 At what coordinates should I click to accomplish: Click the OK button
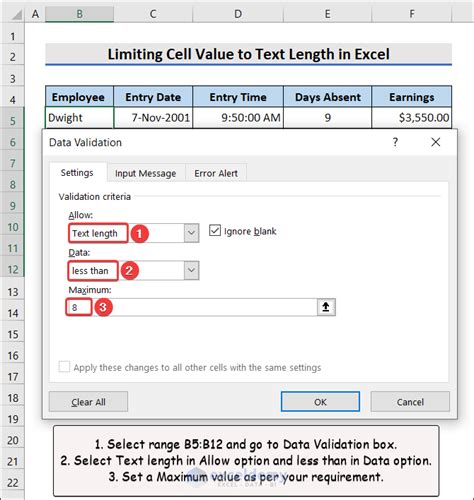pyautogui.click(x=320, y=402)
